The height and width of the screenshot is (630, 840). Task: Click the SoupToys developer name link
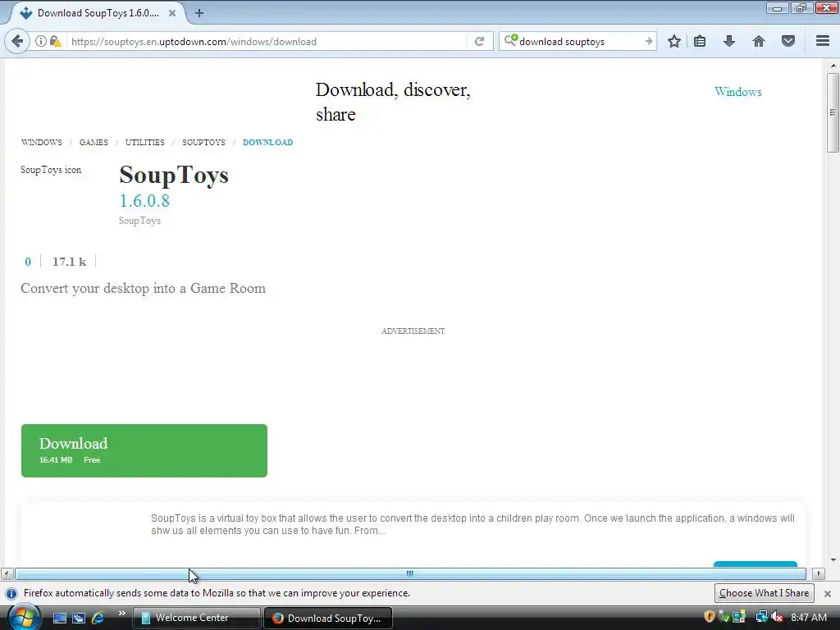139,221
